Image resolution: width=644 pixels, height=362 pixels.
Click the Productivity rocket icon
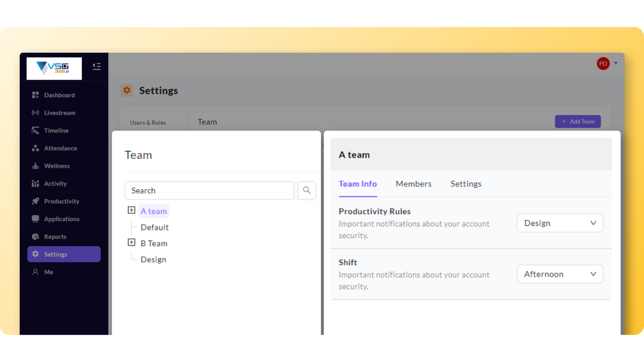pos(35,201)
